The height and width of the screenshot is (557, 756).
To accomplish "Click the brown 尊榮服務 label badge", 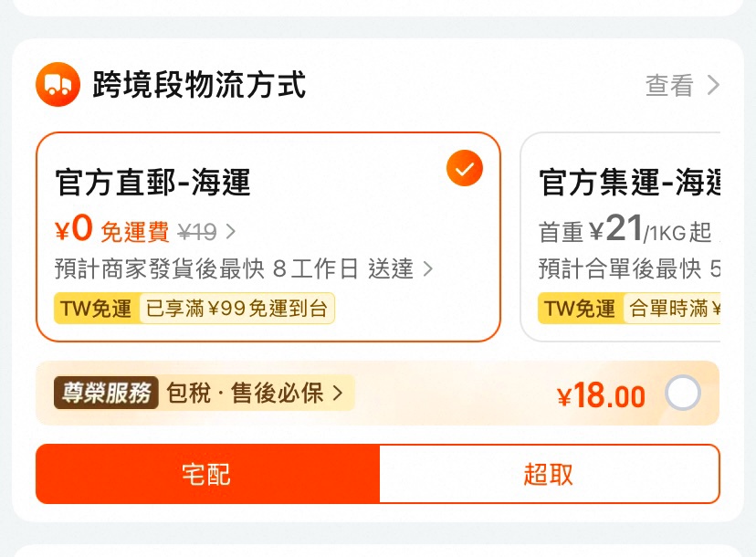I will [106, 394].
